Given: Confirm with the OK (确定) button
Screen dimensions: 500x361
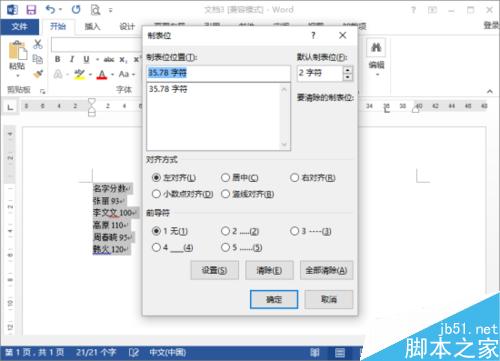Looking at the screenshot, I should click(x=274, y=299).
